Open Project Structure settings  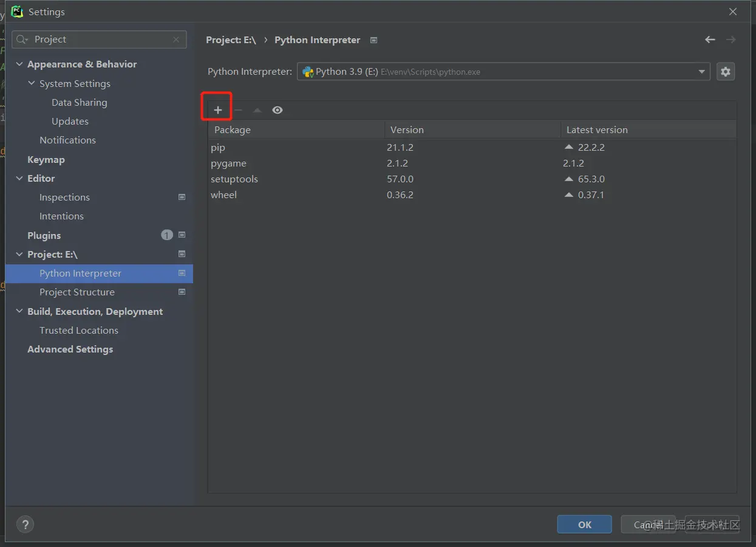[x=77, y=292]
